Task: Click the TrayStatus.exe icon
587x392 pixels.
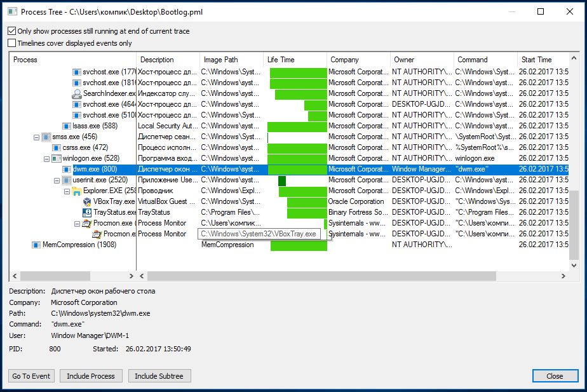Action: pyautogui.click(x=87, y=212)
